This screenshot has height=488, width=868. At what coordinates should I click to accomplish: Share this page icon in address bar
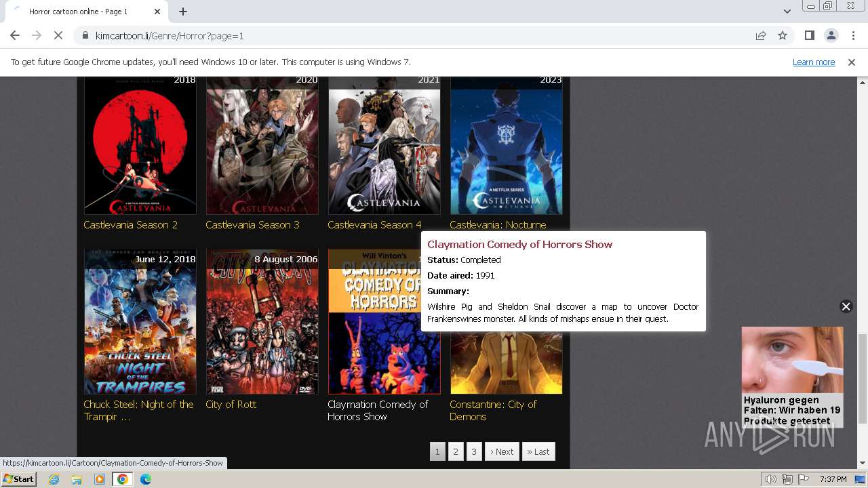click(x=761, y=35)
